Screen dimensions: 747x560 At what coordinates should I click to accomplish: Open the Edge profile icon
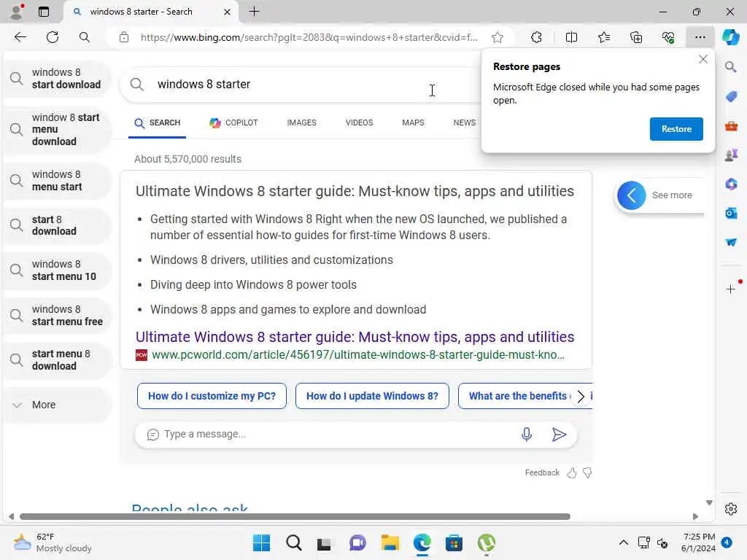17,12
